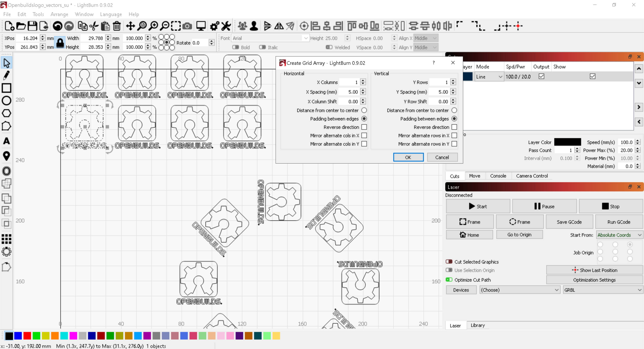Click the Group objects icon
The height and width of the screenshot is (349, 644).
click(243, 26)
